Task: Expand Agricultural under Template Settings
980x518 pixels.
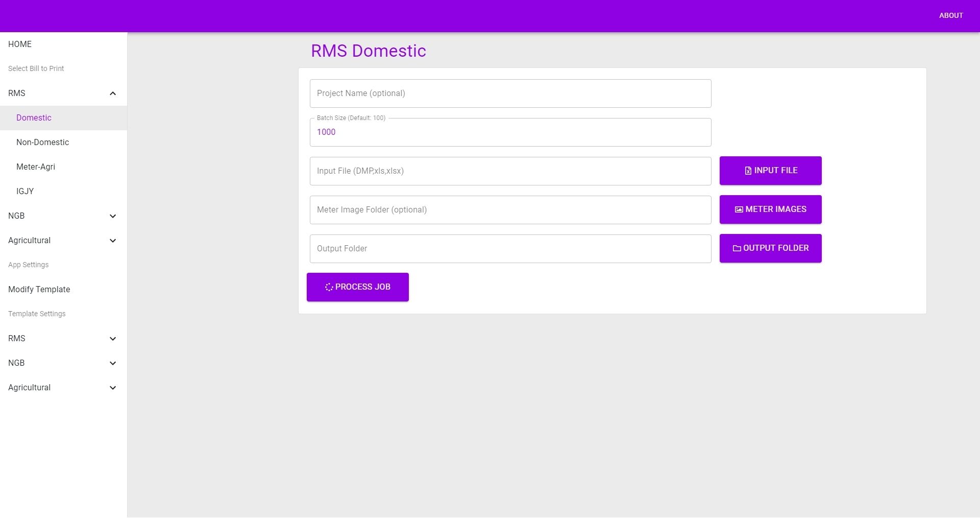Action: coord(113,388)
